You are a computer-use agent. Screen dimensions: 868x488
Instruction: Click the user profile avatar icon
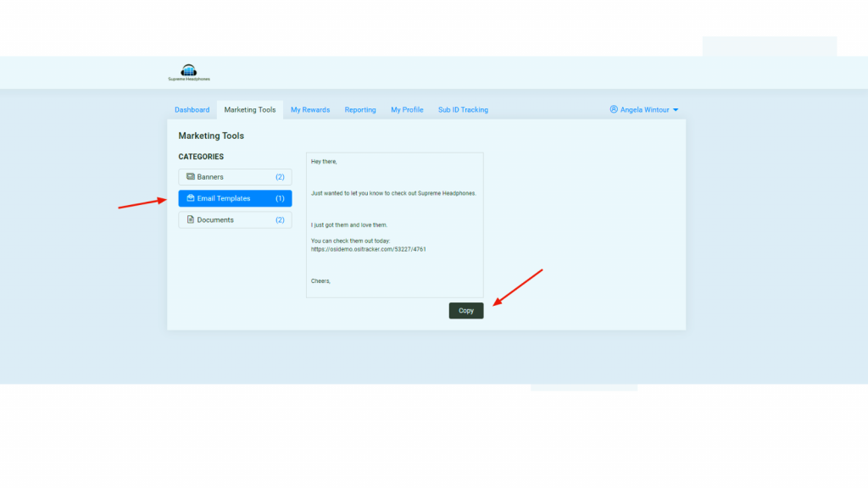pos(614,109)
